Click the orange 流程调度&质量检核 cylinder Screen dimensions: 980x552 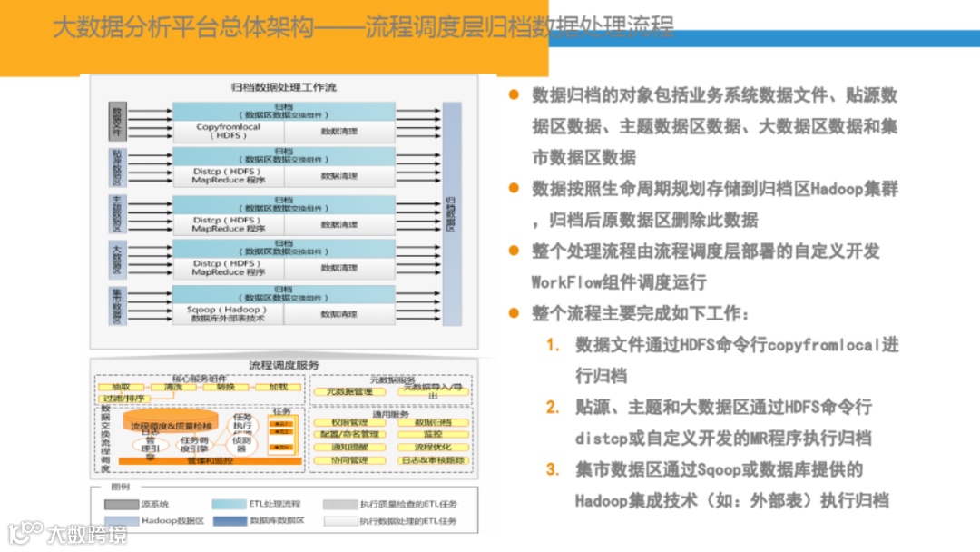tap(171, 422)
